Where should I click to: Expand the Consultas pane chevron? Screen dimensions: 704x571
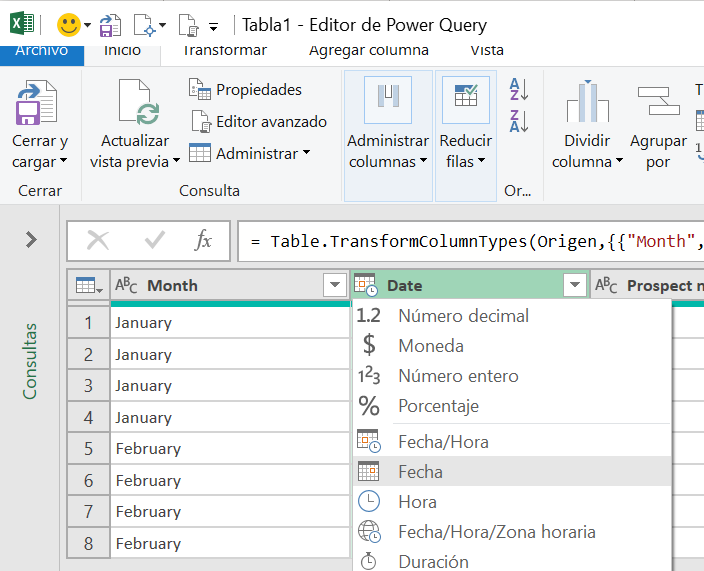31,239
